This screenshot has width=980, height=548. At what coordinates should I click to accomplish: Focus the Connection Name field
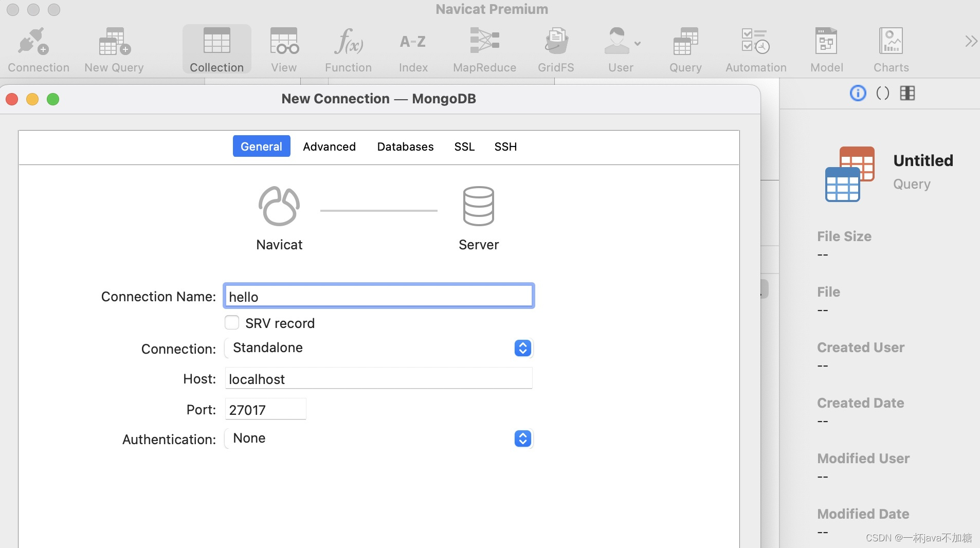pos(379,296)
